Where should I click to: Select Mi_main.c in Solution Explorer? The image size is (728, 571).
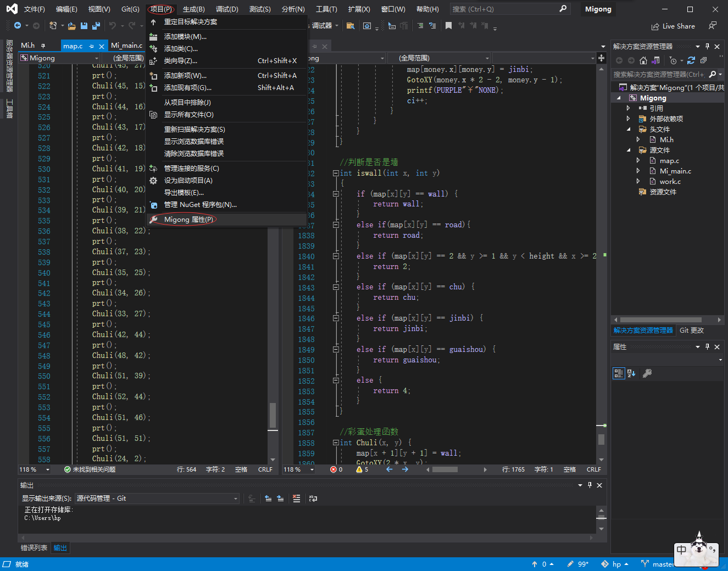click(675, 171)
